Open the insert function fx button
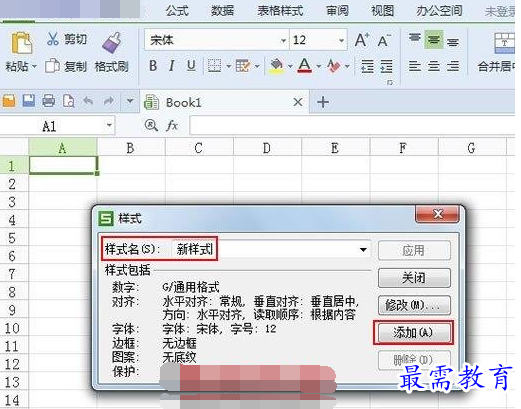Viewport: 521px width, 409px height. pyautogui.click(x=172, y=126)
